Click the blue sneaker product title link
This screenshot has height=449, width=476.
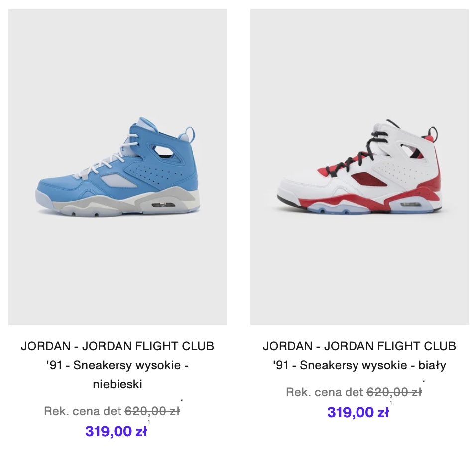[118, 365]
